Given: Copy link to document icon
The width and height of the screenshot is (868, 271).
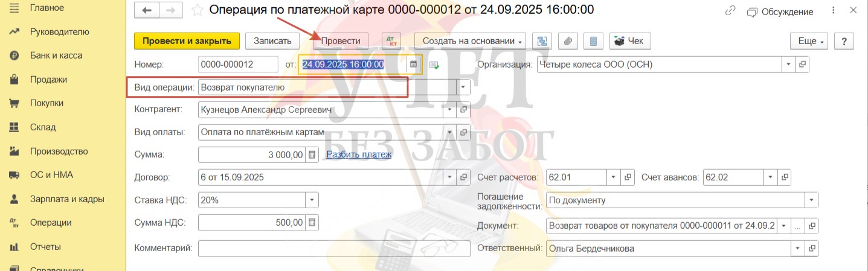Looking at the screenshot, I should click(730, 11).
